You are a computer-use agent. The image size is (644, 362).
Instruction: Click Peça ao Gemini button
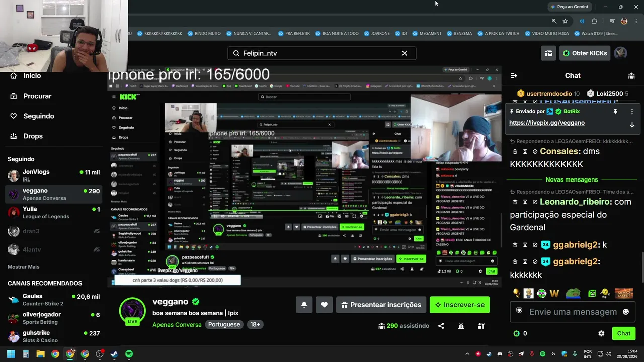(x=570, y=7)
